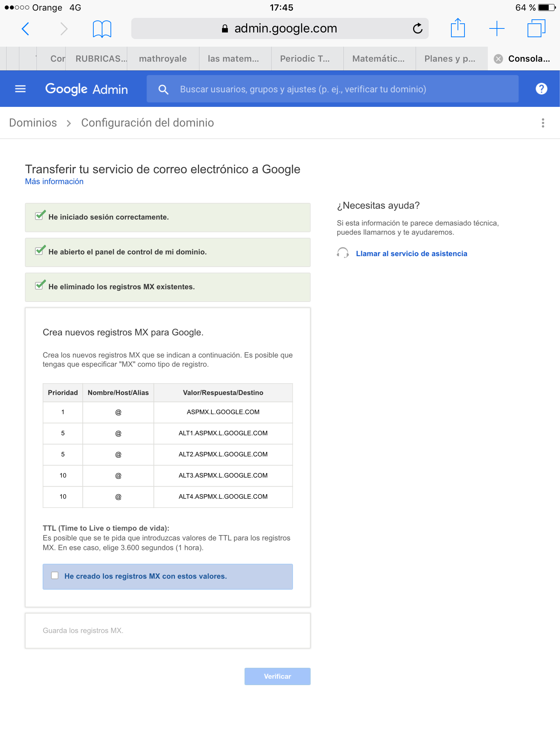Image resolution: width=560 pixels, height=747 pixels.
Task: Expand the 'Guarda los registros MX' step
Action: (x=167, y=631)
